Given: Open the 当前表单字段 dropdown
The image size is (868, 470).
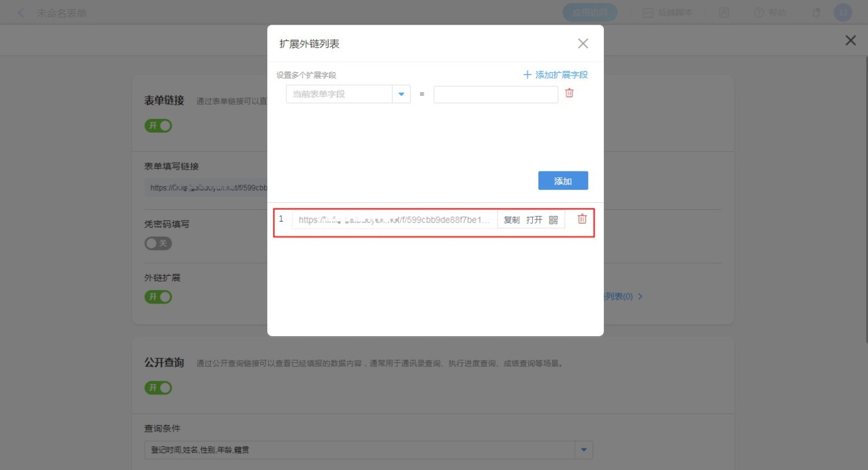Looking at the screenshot, I should (401, 94).
